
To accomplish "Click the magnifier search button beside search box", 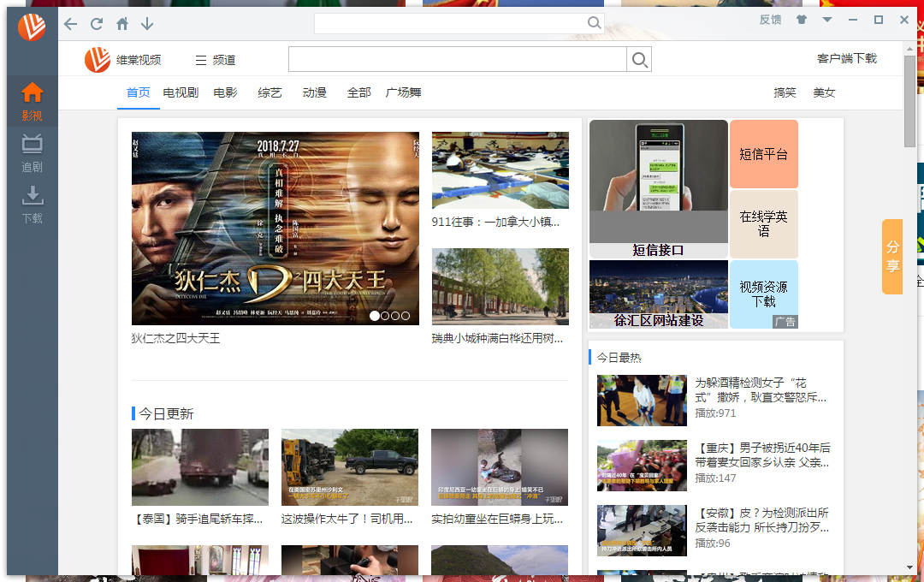I will point(639,60).
